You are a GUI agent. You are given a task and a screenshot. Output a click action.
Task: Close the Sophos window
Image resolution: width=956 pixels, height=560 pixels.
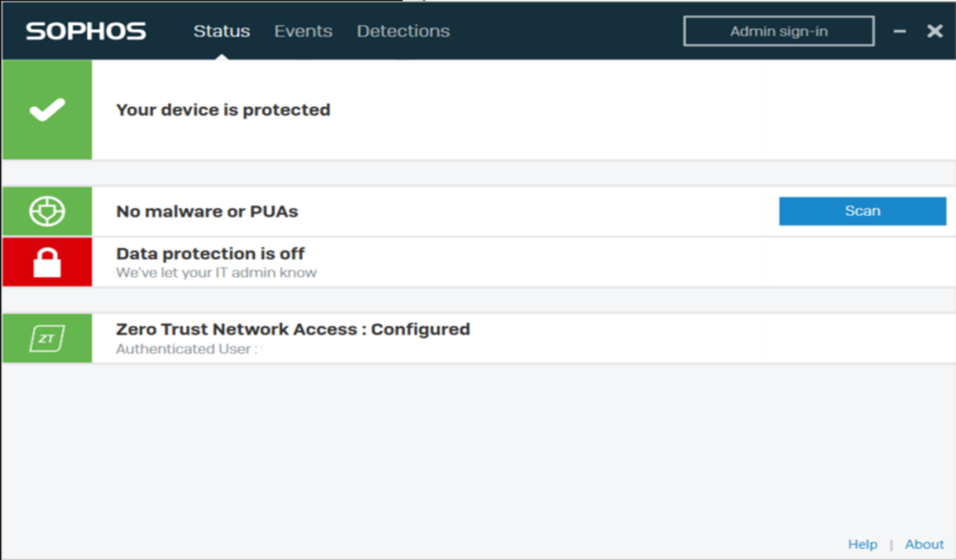click(935, 31)
